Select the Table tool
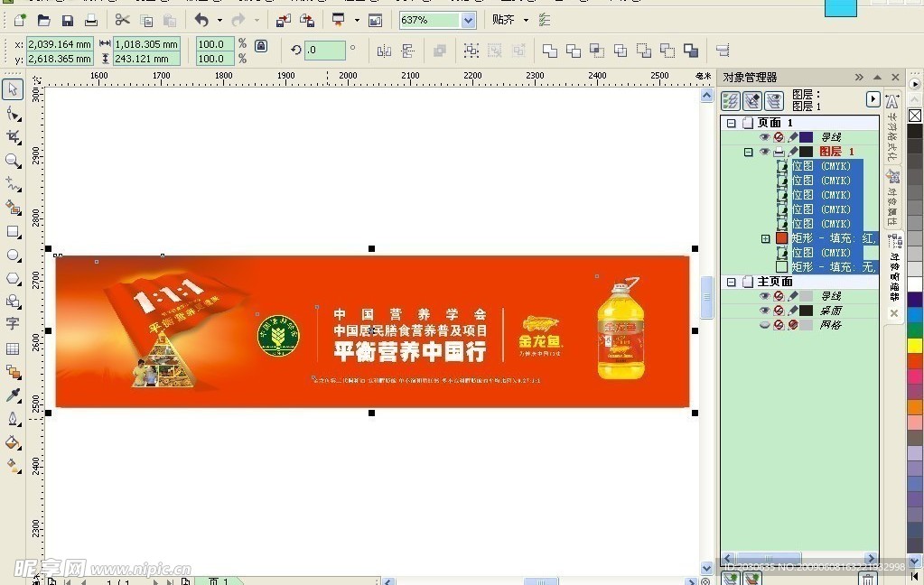 12,347
